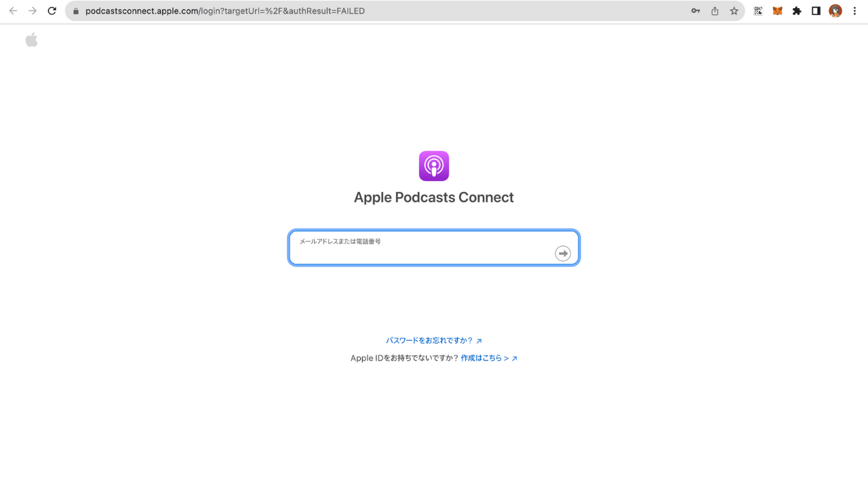Open saved passwords key icon
Image resolution: width=868 pixels, height=488 pixels.
coord(696,11)
